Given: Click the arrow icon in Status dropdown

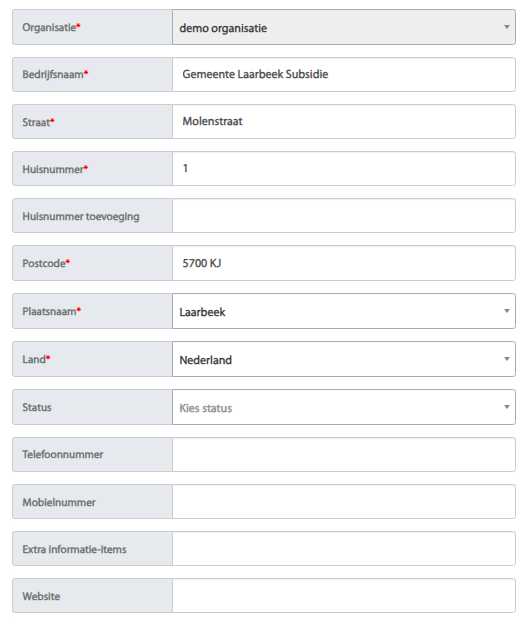Looking at the screenshot, I should [506, 407].
